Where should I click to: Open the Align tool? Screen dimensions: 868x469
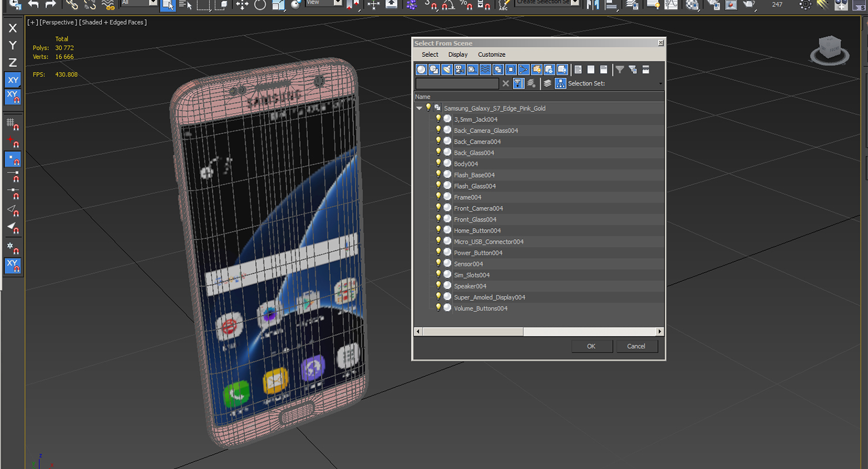pyautogui.click(x=611, y=4)
